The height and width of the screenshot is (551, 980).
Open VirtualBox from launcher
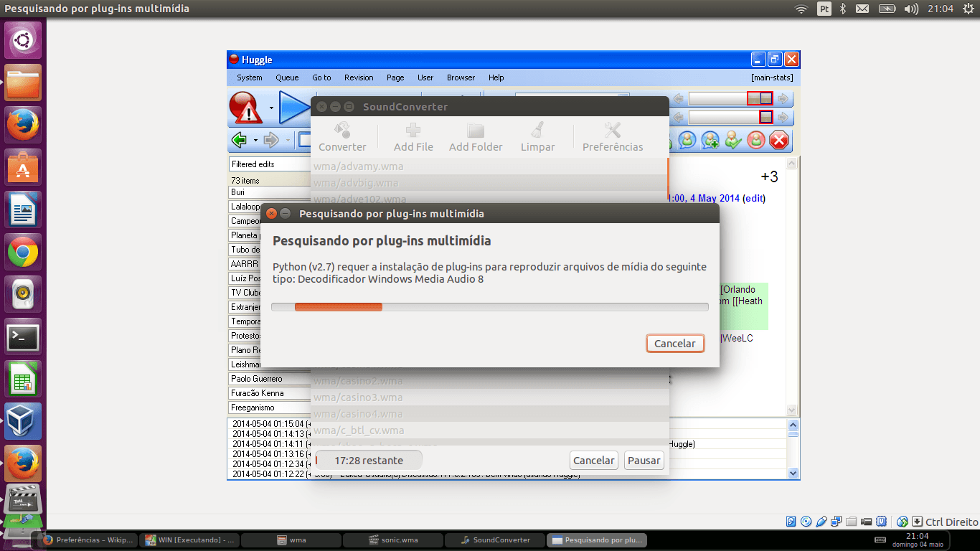click(23, 421)
